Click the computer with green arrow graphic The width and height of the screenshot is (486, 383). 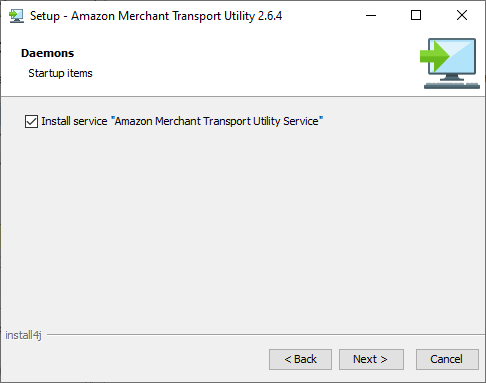coord(450,63)
